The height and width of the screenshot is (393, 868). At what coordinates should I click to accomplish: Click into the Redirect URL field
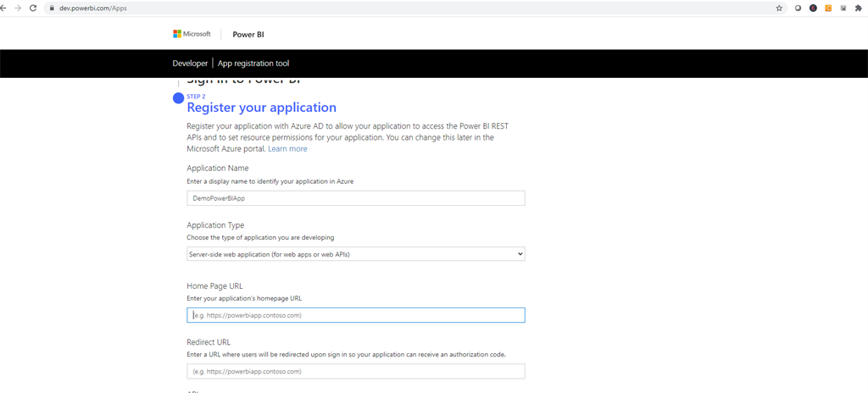tap(355, 371)
